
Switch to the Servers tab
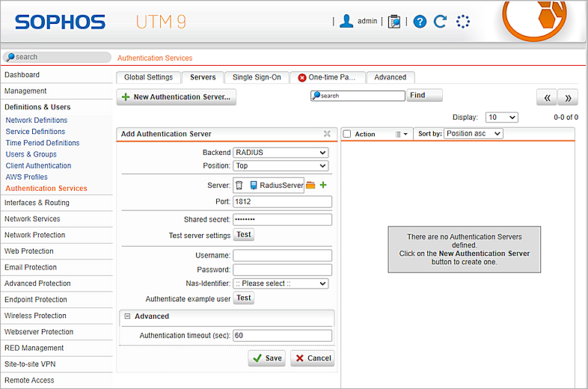pos(203,77)
